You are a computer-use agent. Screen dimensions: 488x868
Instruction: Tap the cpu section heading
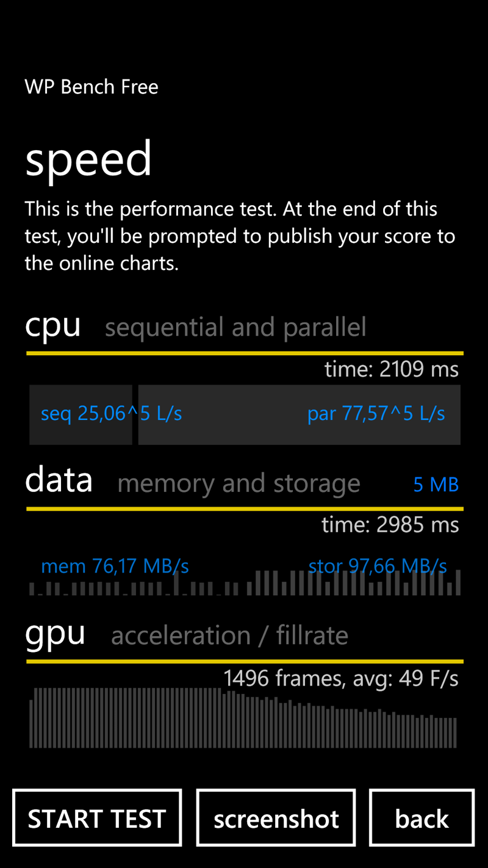point(53,325)
